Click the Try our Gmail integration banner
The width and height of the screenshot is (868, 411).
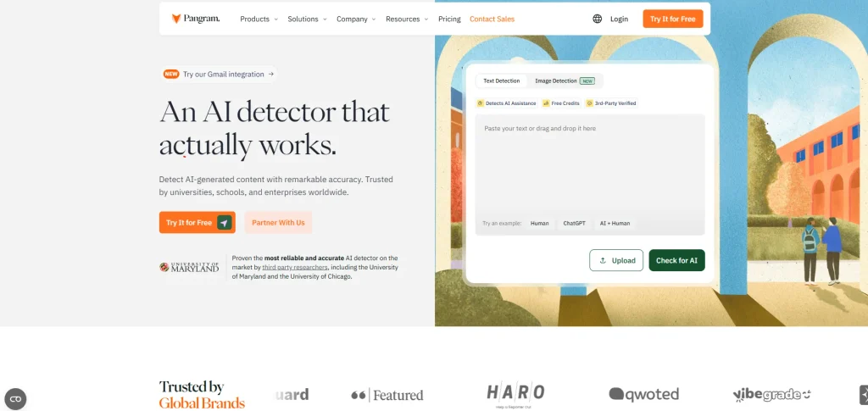click(x=218, y=74)
